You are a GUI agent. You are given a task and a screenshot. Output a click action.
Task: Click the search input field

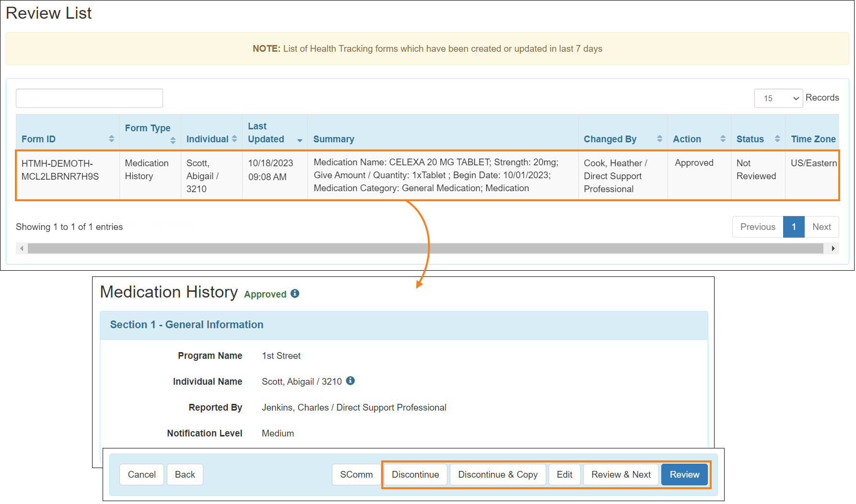pyautogui.click(x=89, y=98)
